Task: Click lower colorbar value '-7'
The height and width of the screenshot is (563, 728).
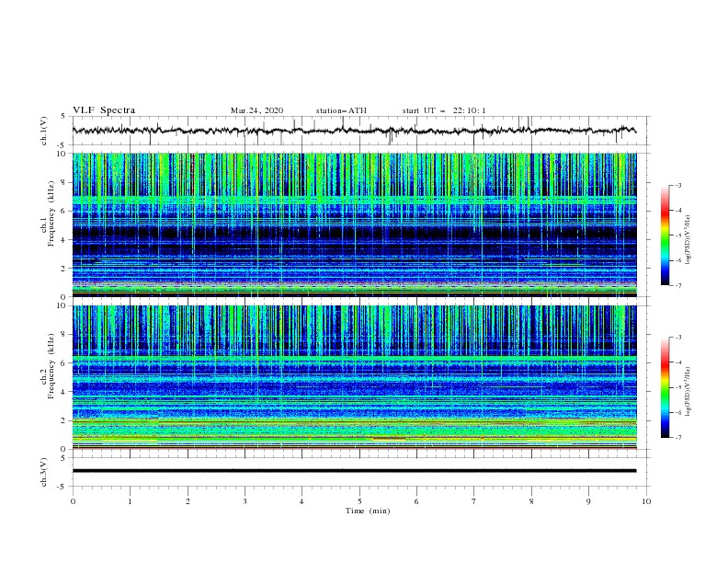Action: pos(677,438)
